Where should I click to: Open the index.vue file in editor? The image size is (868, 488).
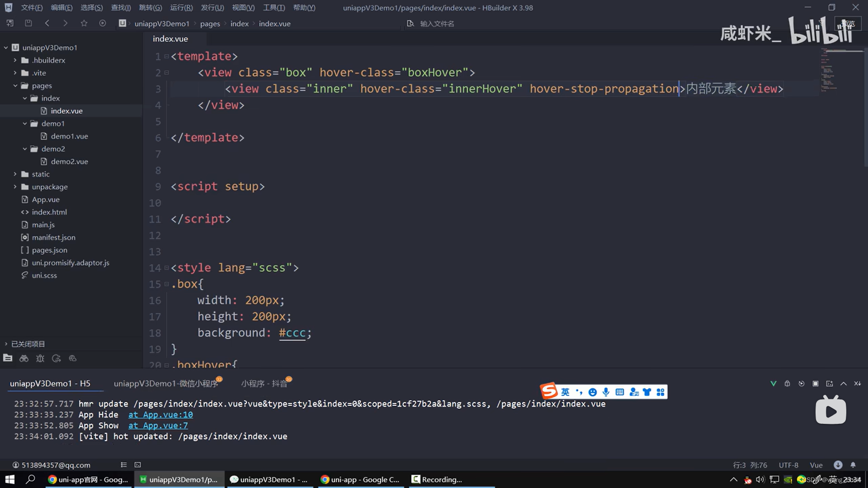pyautogui.click(x=66, y=110)
